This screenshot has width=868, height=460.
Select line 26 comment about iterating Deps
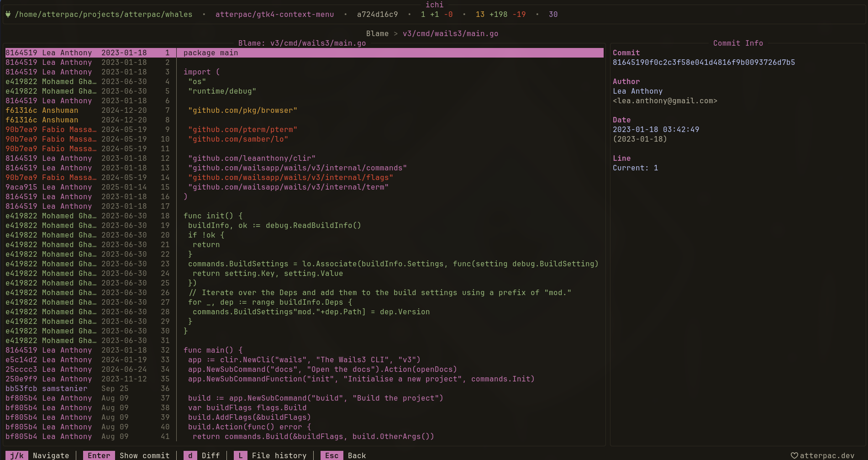pyautogui.click(x=304, y=292)
